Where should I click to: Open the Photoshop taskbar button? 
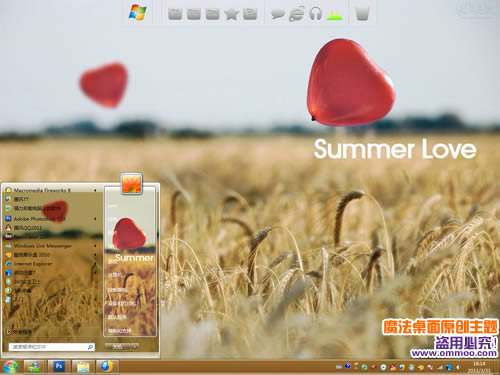[59, 367]
